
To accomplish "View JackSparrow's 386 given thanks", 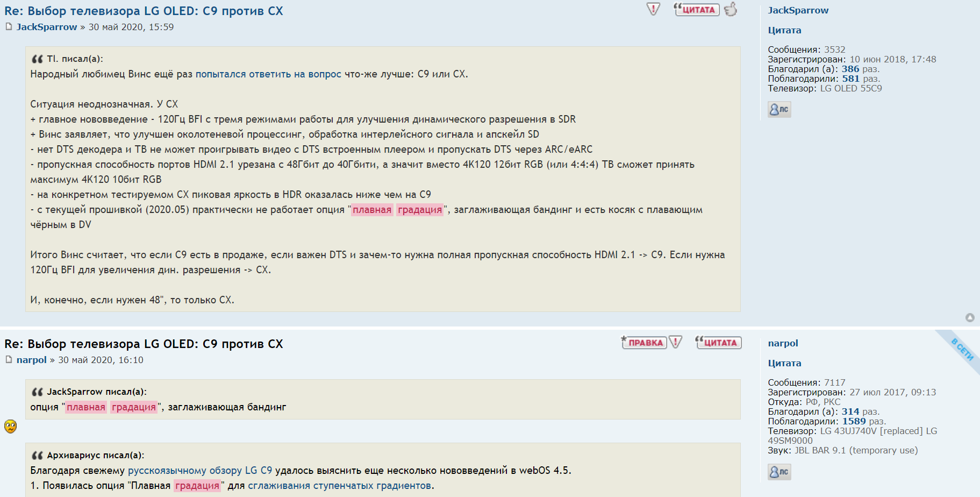I will (850, 69).
